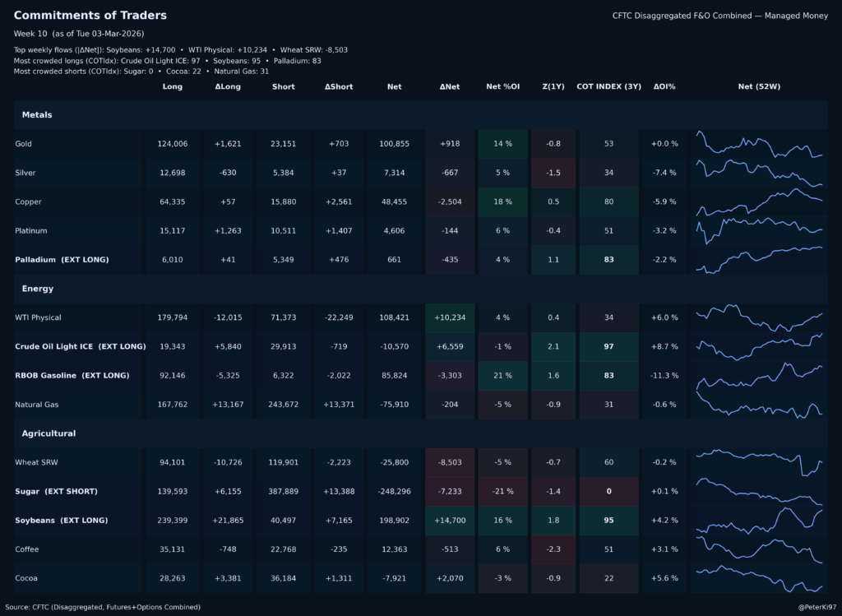Click the Gold 52-week net sparkline
Viewport: 842px width, 616px height.
click(x=759, y=144)
